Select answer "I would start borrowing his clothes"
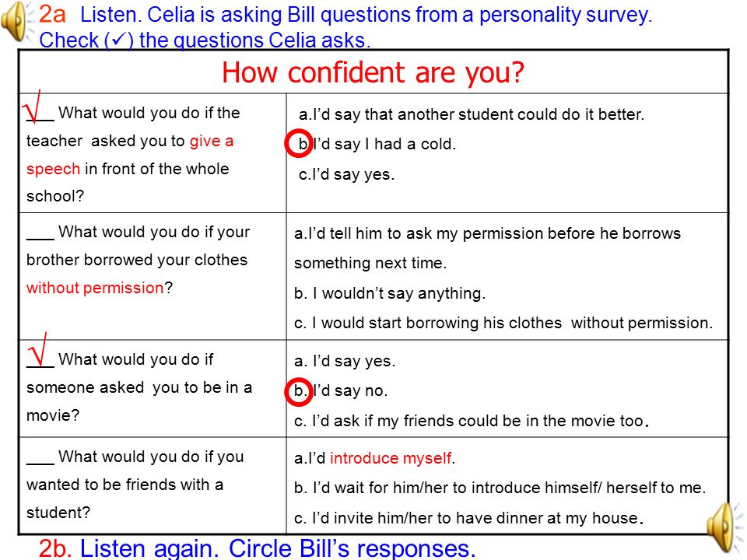 503,323
